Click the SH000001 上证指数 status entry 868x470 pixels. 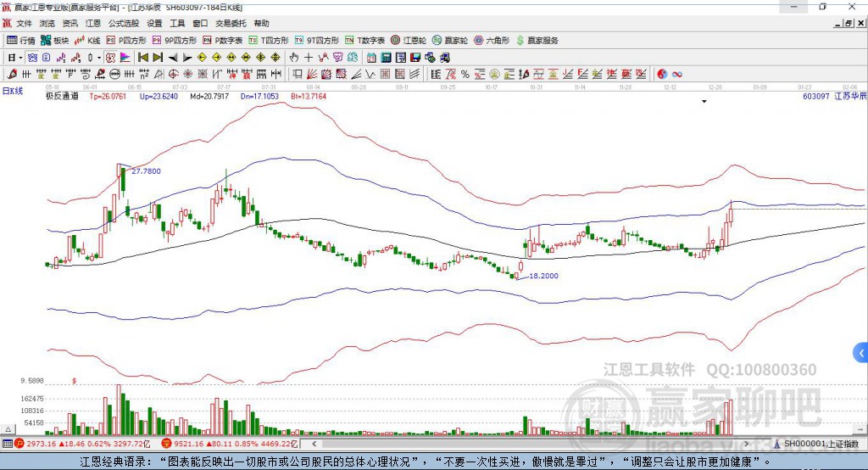pos(817,444)
